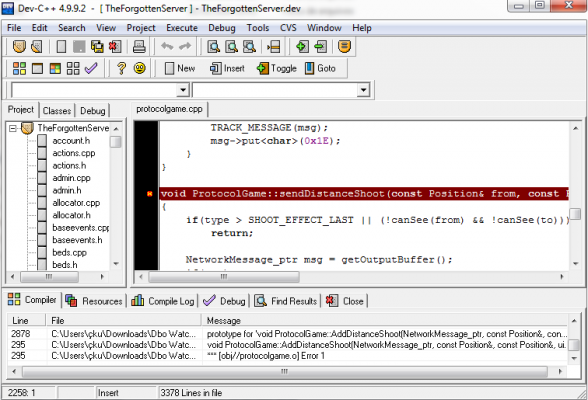
Task: Select allocator.h in the project tree
Action: coord(71,215)
